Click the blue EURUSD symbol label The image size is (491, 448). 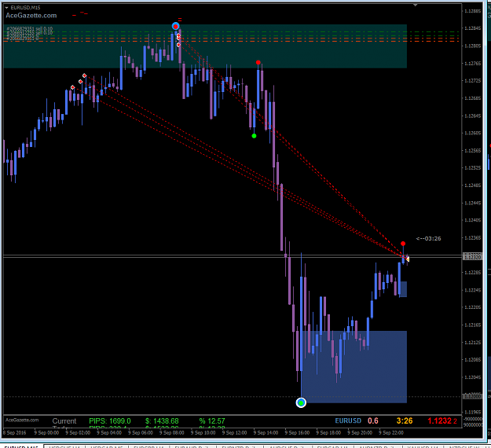(x=348, y=420)
